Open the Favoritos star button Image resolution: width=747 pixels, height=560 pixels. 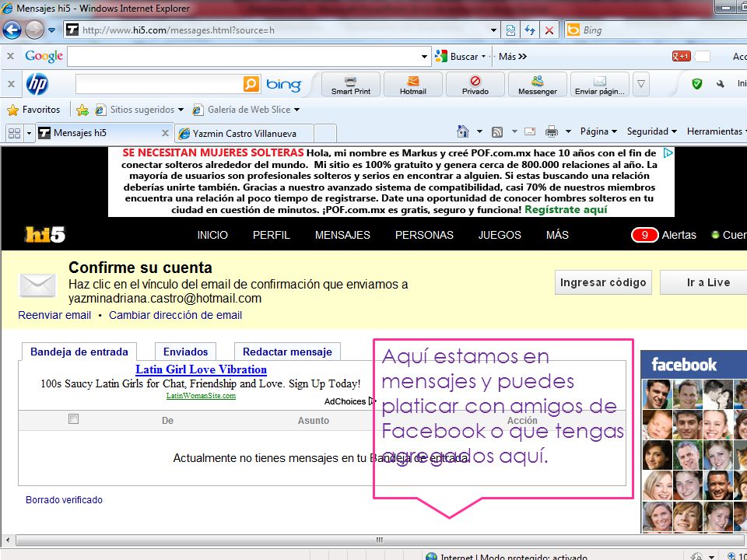33,110
